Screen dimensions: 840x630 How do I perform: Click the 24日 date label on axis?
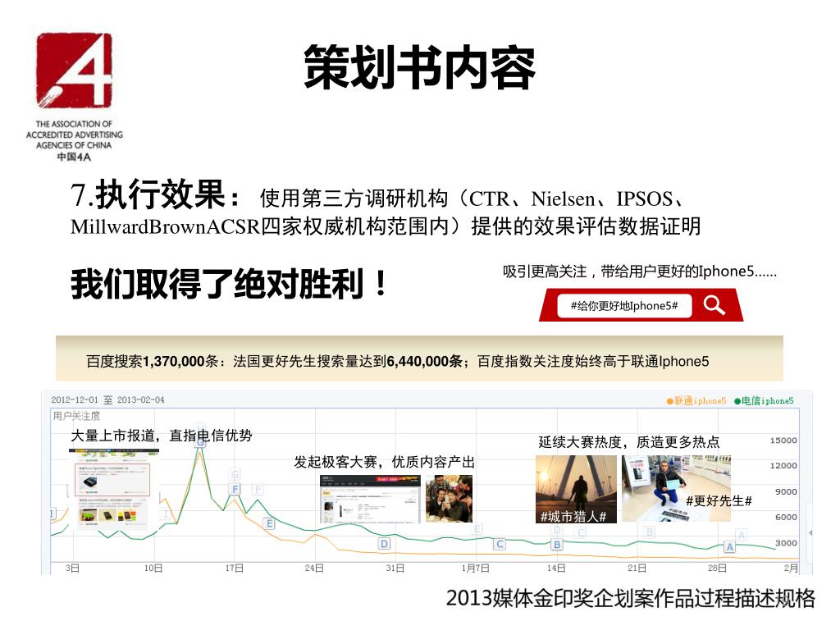tap(314, 568)
